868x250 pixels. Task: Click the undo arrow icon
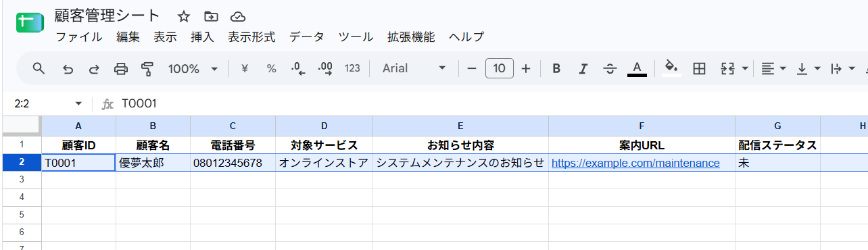click(x=68, y=68)
